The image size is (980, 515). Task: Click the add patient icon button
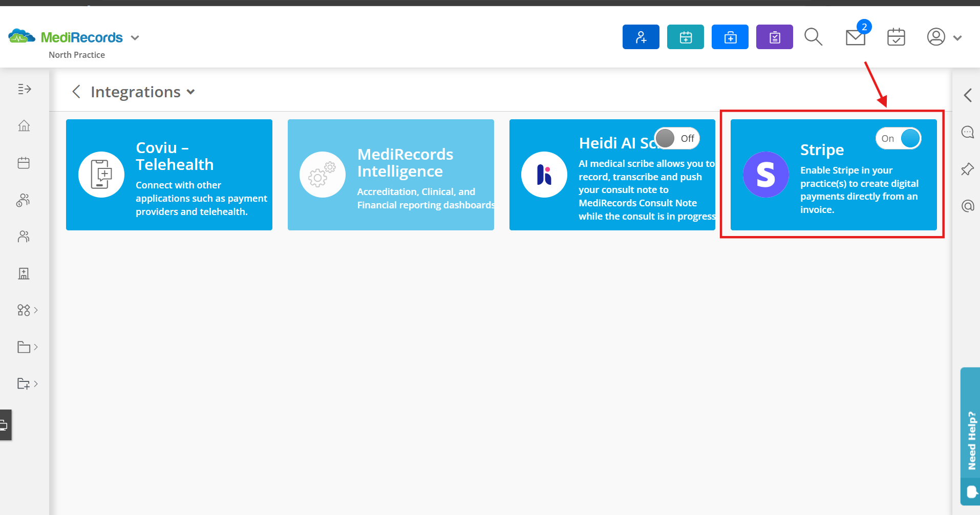coord(641,37)
